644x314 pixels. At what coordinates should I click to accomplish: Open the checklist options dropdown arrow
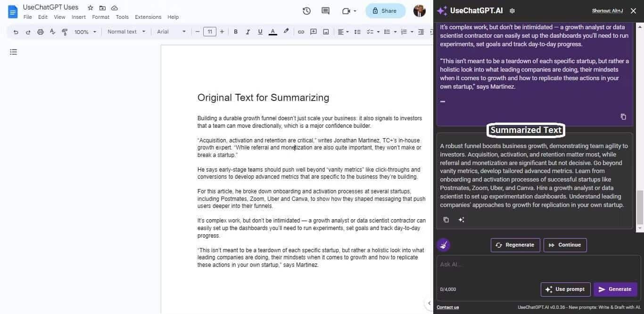tap(378, 32)
